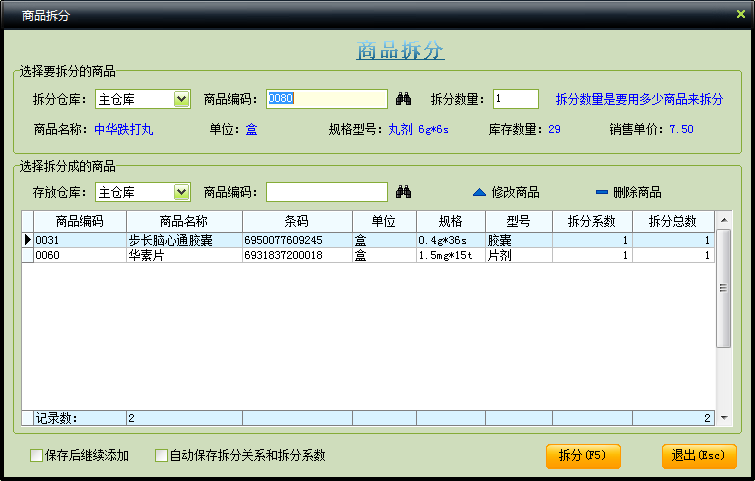755x481 pixels.
Task: Click the cell 步长脑心通胶囊
Action: click(184, 240)
